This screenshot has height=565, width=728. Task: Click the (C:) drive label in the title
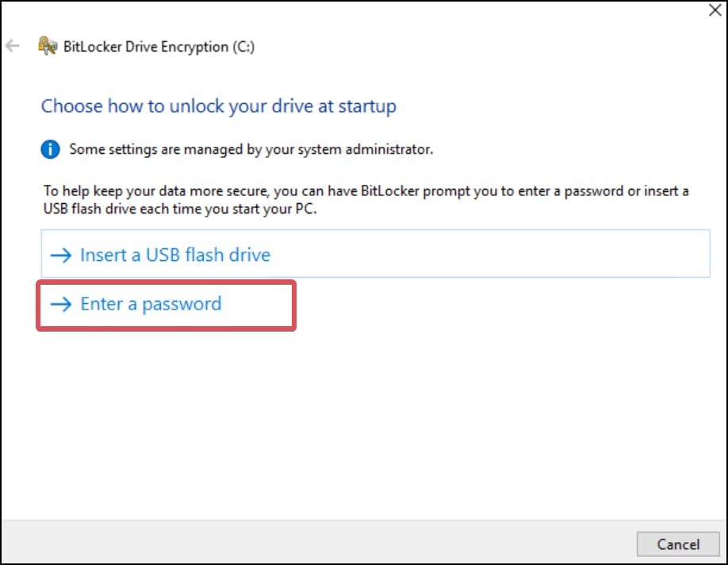pyautogui.click(x=243, y=47)
